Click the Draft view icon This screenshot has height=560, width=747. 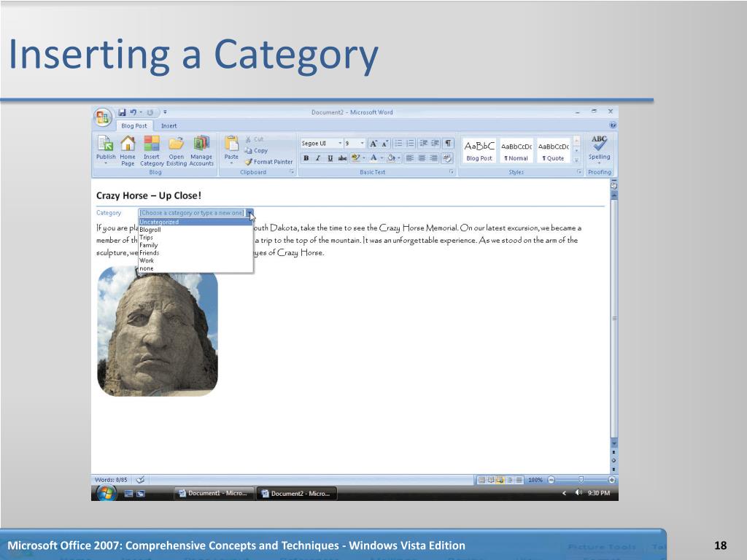[x=519, y=480]
